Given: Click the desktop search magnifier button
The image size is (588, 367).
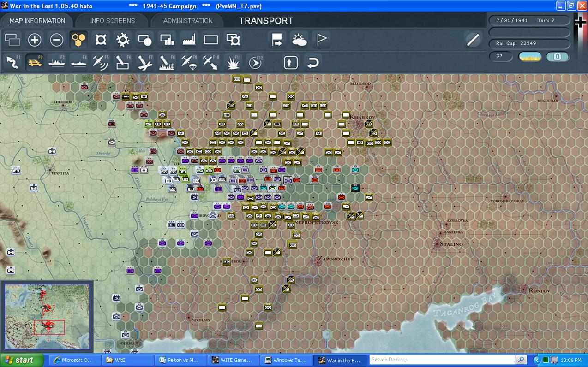Looking at the screenshot, I should click(x=521, y=360).
